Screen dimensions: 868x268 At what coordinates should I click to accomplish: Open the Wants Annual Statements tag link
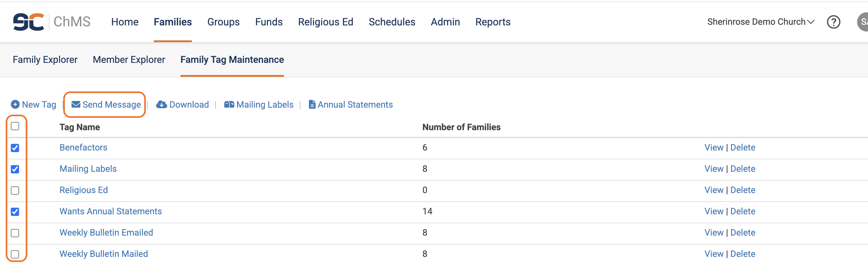click(x=111, y=211)
